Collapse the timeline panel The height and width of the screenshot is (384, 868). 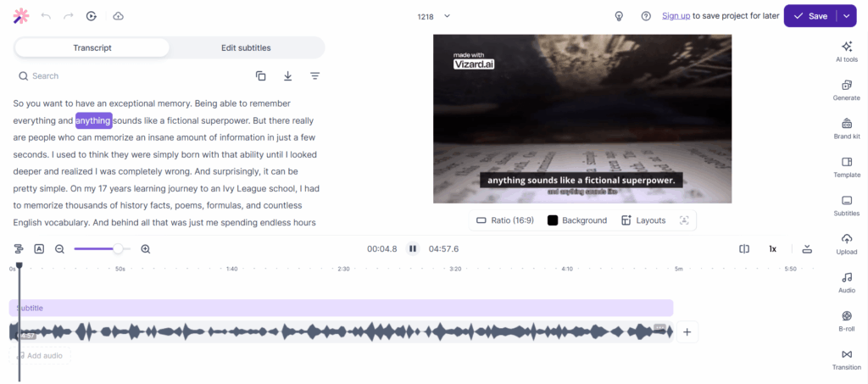pyautogui.click(x=807, y=249)
